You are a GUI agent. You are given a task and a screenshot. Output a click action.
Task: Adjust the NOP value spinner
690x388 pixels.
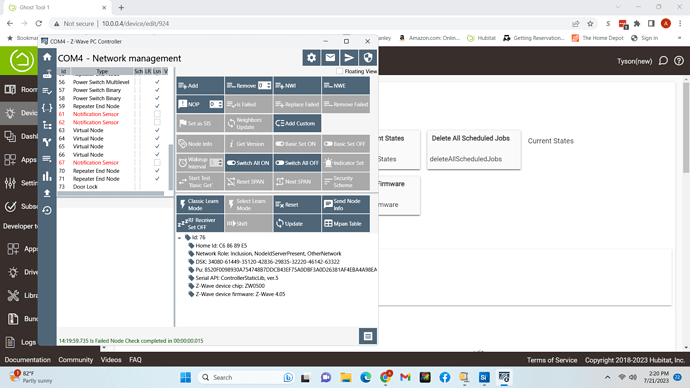(x=220, y=104)
